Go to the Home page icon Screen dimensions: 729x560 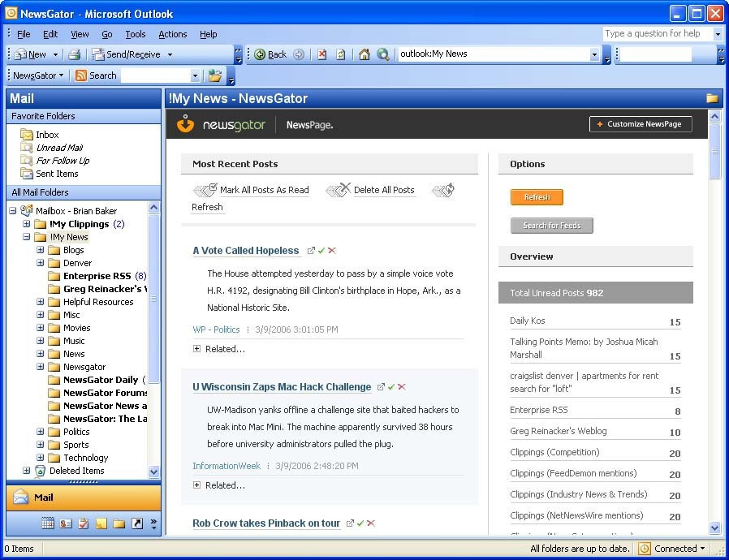point(364,54)
